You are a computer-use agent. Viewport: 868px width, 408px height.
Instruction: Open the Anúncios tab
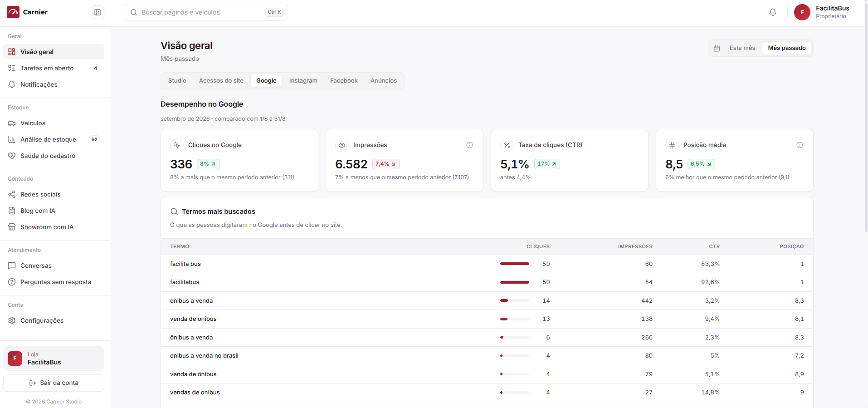click(x=383, y=81)
